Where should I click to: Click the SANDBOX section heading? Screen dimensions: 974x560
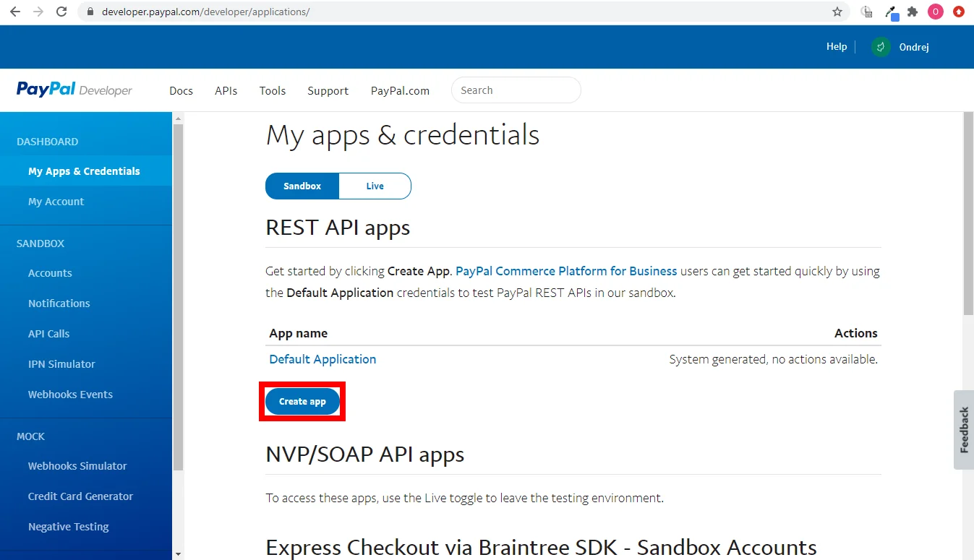40,244
